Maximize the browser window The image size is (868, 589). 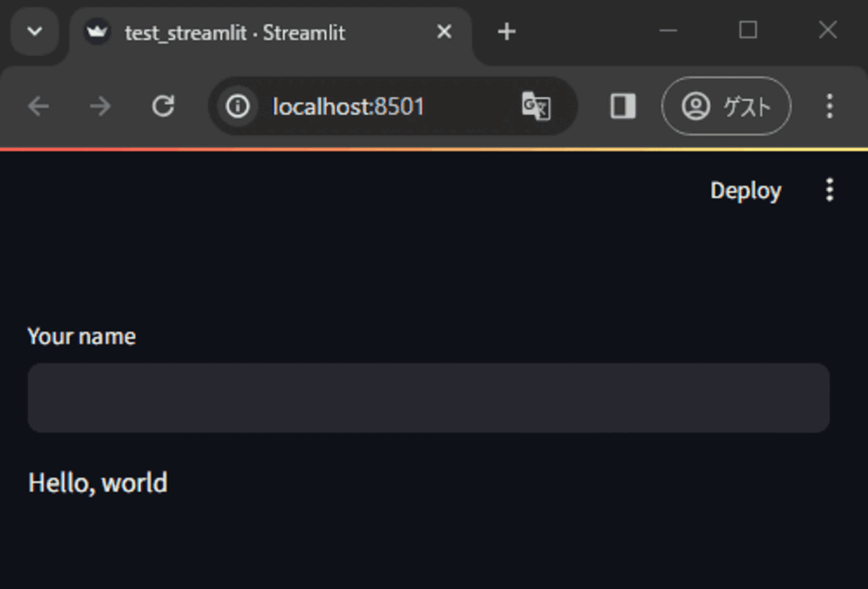tap(748, 31)
